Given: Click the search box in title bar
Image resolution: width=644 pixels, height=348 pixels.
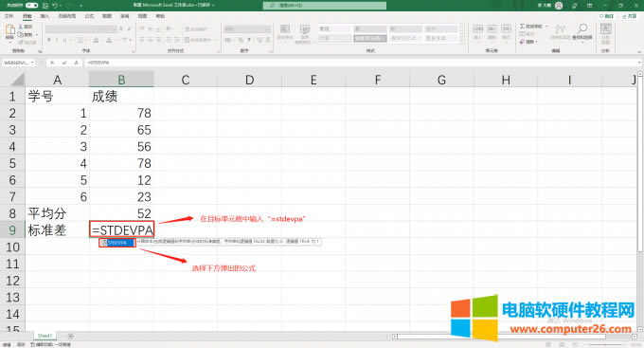Looking at the screenshot, I should point(325,6).
